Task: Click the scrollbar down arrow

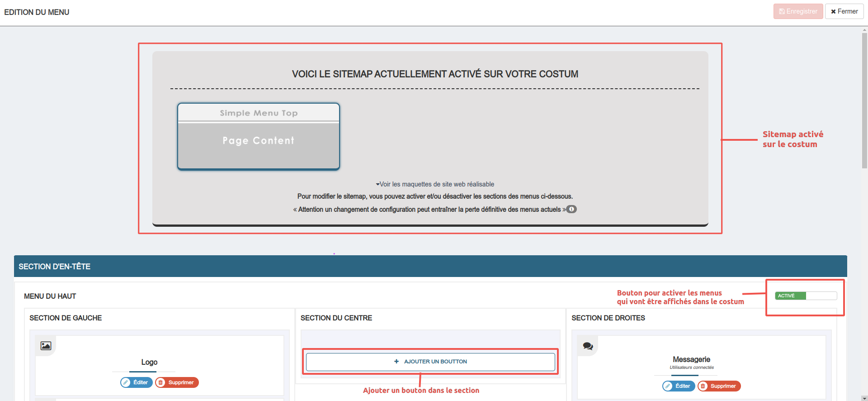Action: point(864,398)
